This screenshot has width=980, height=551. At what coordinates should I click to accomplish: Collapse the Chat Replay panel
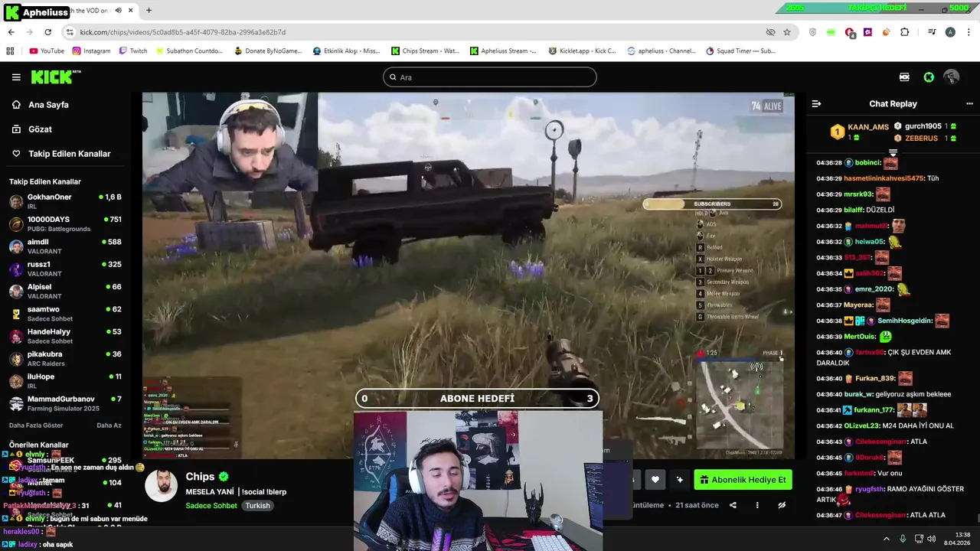[816, 103]
